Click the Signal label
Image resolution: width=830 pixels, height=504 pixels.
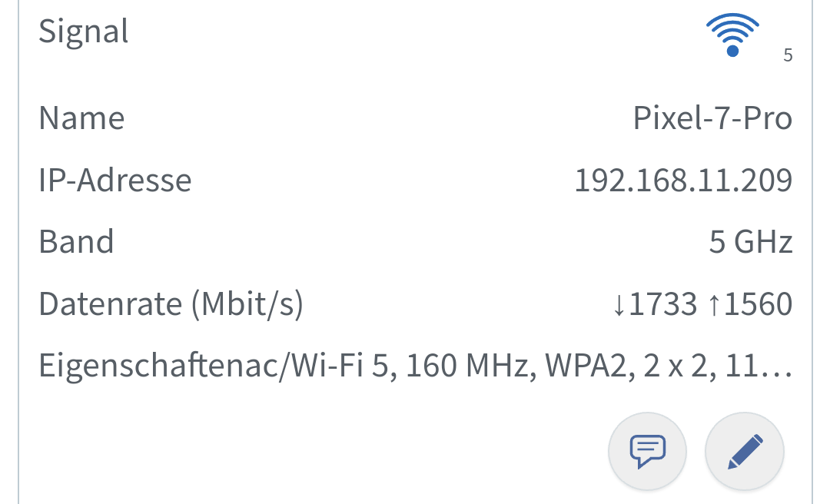point(84,32)
